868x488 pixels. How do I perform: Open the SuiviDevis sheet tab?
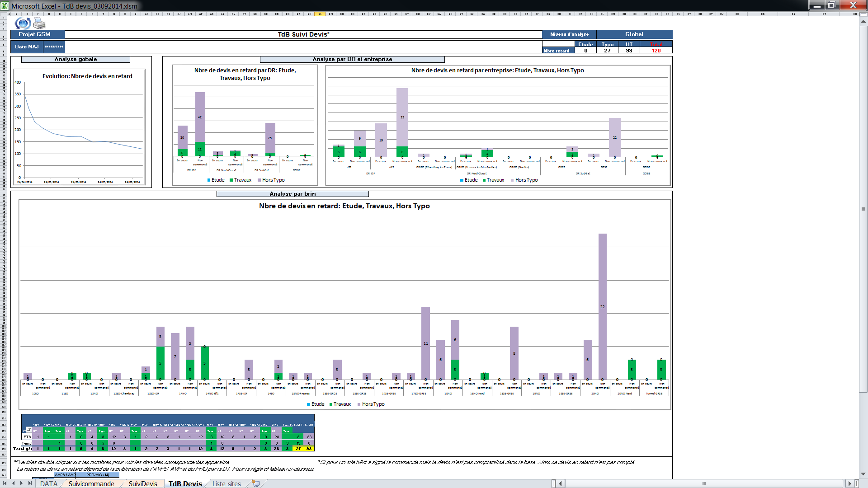pos(143,483)
